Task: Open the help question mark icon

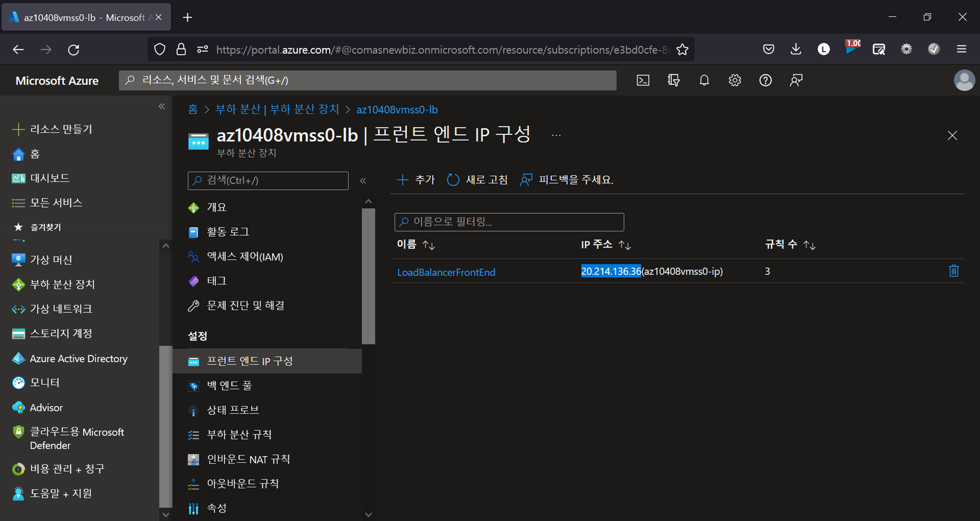Action: 765,80
